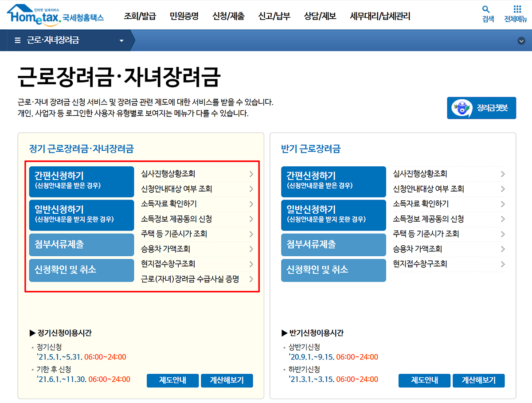This screenshot has width=532, height=403.
Task: Open the 장려금챗봇 chatbot button
Action: coord(481,108)
